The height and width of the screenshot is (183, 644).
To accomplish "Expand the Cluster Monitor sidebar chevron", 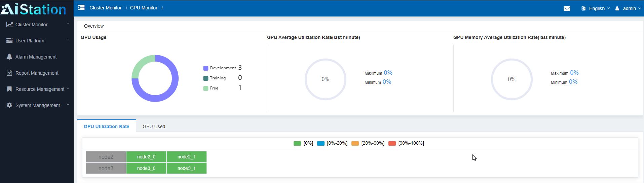I will coord(68,24).
